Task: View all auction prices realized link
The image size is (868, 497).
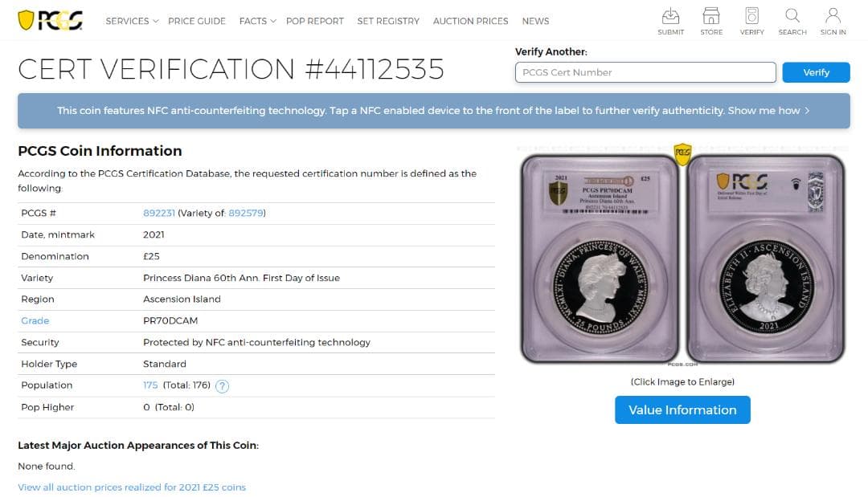Action: pyautogui.click(x=132, y=487)
